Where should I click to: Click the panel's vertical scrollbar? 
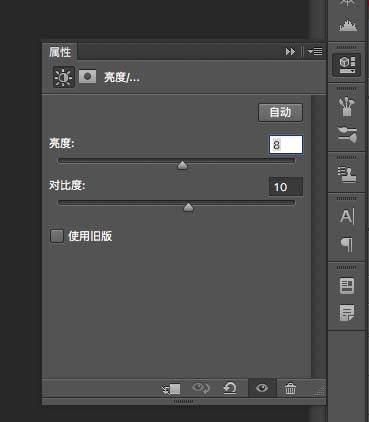tap(319, 236)
